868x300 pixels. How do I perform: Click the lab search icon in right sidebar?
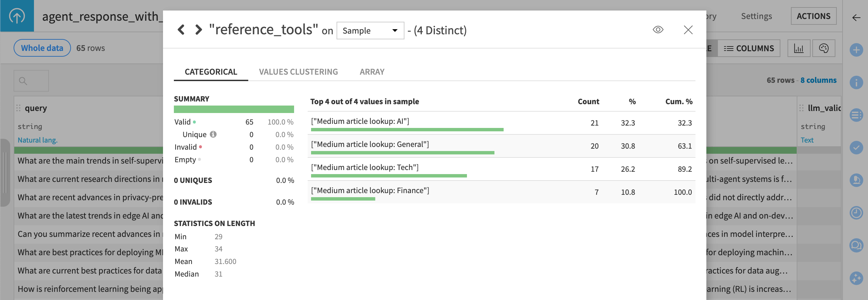click(x=856, y=180)
